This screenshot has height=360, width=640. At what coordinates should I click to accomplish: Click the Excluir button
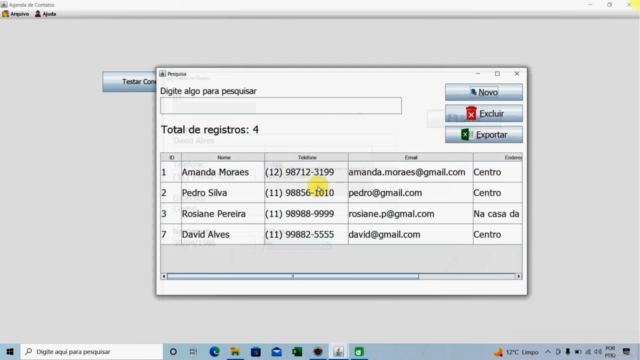484,113
